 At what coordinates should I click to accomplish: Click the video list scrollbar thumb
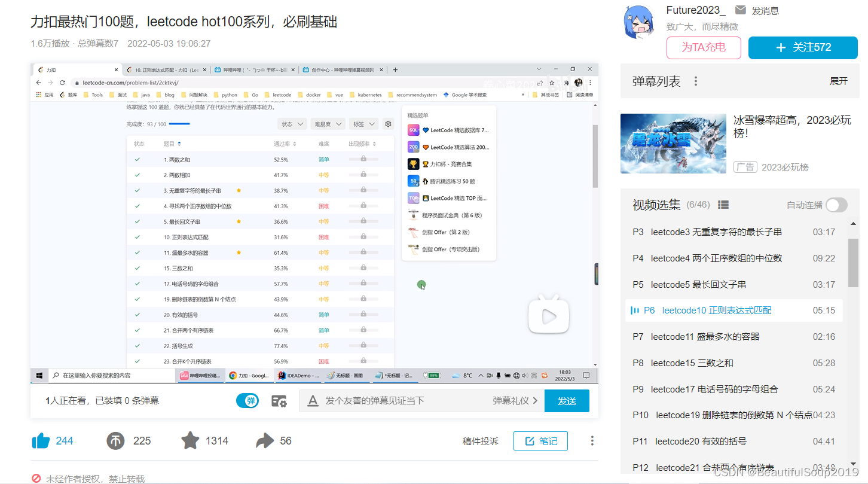[853, 262]
